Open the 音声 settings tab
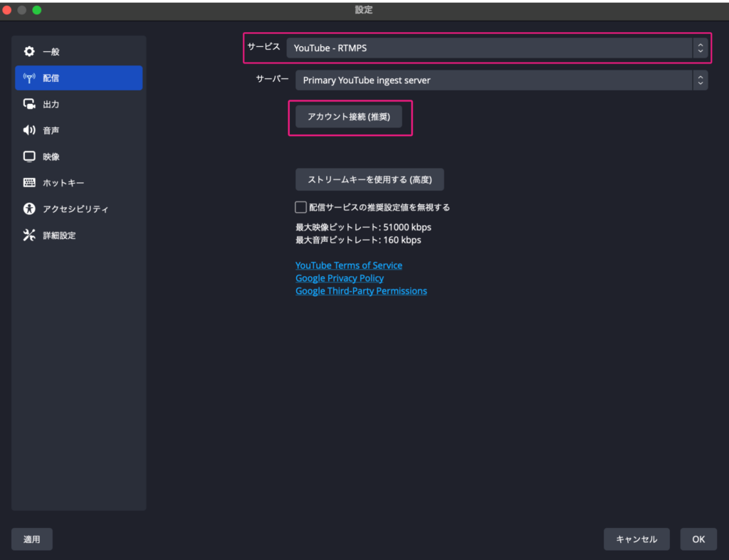The width and height of the screenshot is (729, 560). (x=78, y=130)
